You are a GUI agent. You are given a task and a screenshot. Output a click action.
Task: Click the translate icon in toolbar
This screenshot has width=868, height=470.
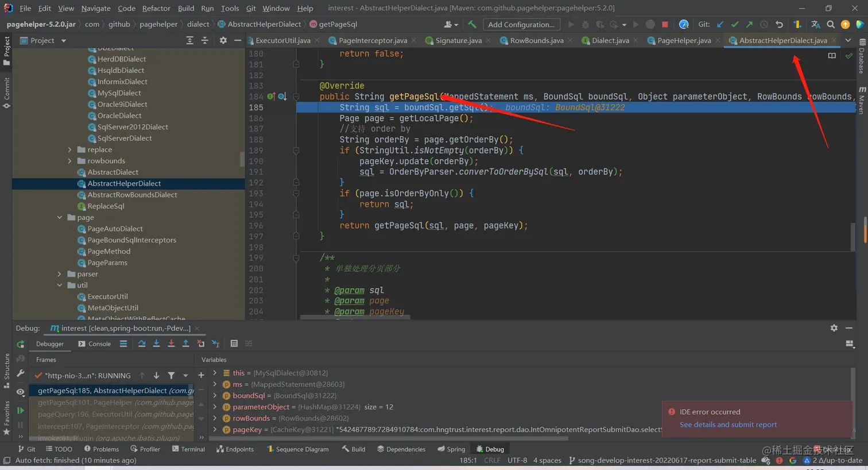click(x=816, y=24)
